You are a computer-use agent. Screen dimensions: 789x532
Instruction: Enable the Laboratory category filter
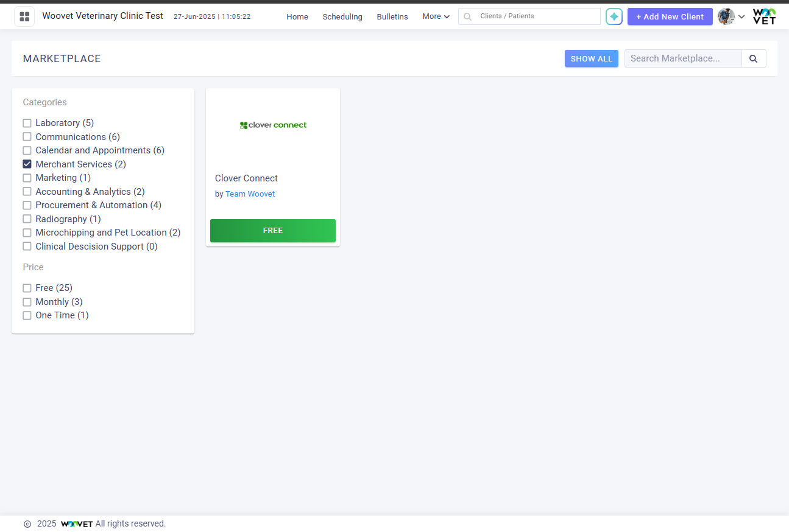click(x=27, y=122)
